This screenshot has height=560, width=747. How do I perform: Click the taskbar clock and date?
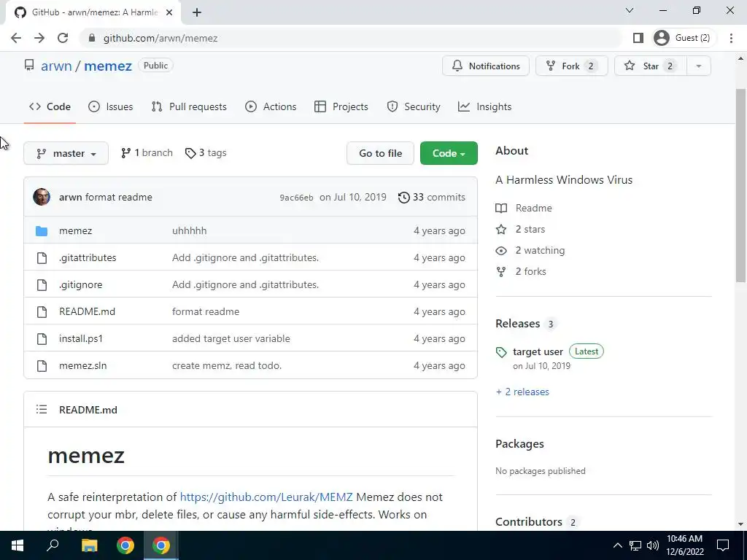pos(684,545)
